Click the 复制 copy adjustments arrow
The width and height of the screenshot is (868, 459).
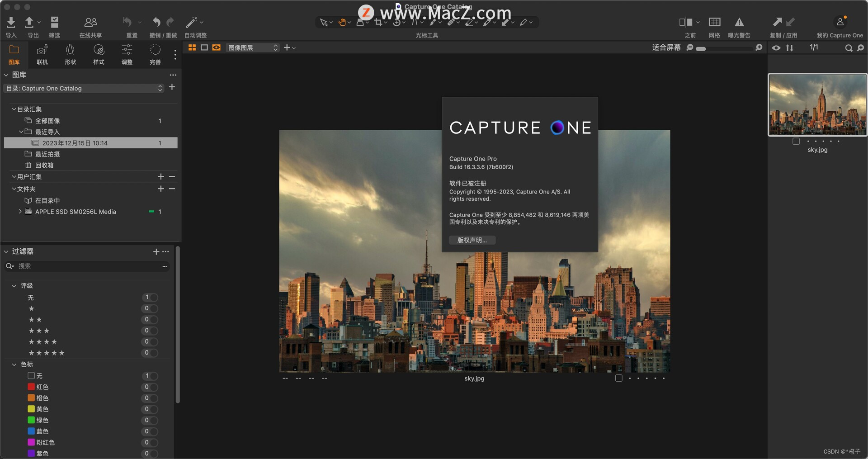click(x=777, y=22)
